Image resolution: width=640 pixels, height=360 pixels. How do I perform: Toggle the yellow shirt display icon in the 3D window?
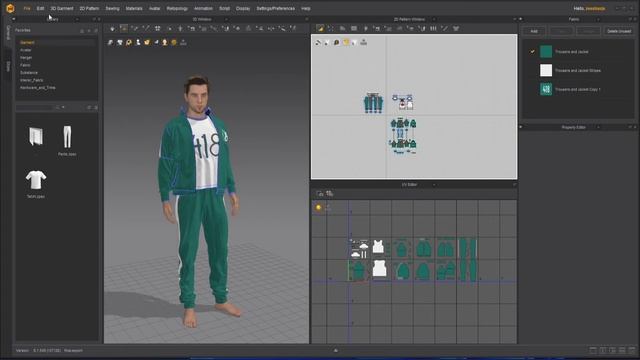point(147,42)
